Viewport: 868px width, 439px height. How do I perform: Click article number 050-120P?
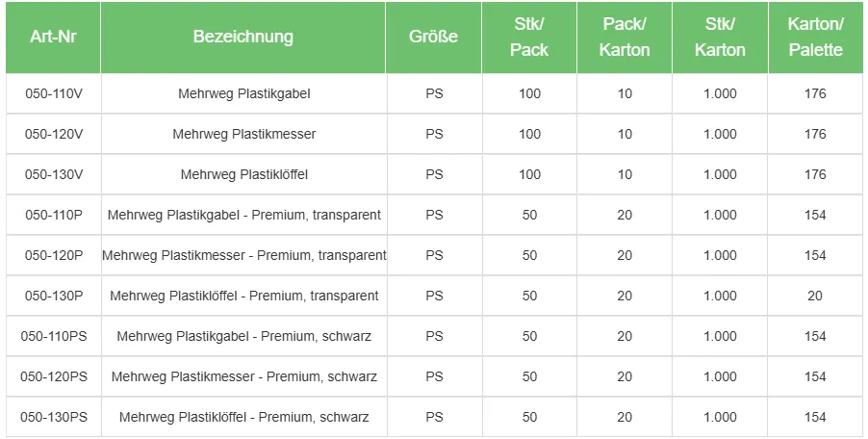(54, 255)
